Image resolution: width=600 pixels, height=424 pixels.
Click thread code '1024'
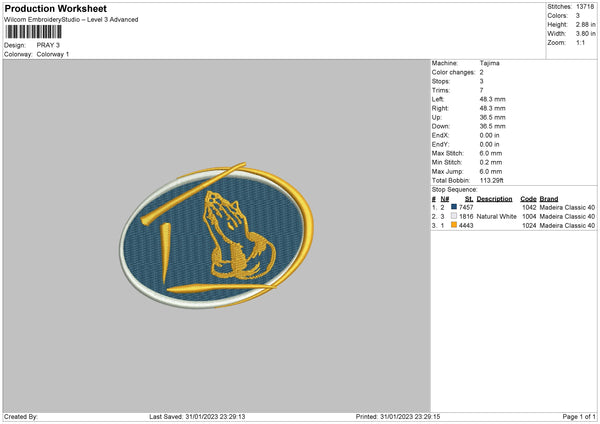(529, 225)
